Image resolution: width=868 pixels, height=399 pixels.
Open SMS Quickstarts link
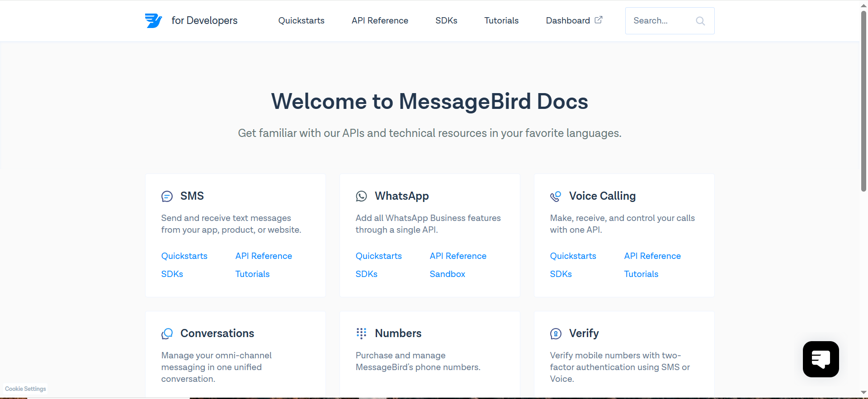point(184,256)
